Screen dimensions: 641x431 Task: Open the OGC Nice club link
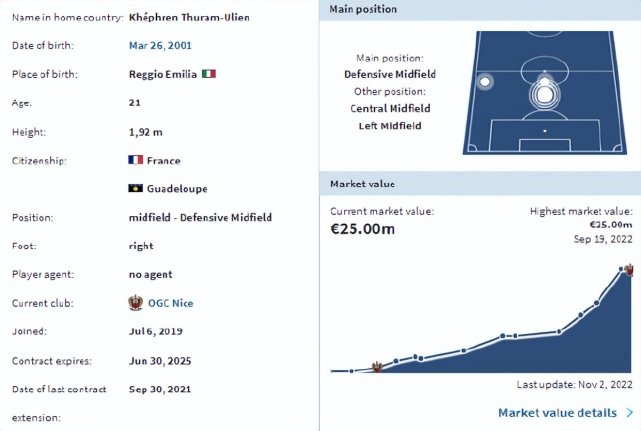click(170, 303)
